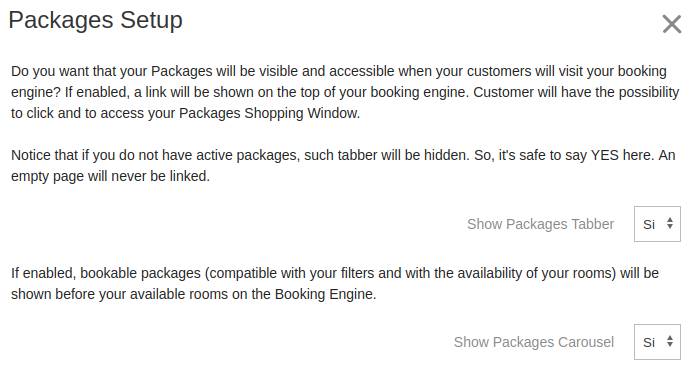Viewport: 691px width, 372px height.
Task: Click the 'Booking Engine' words in the last paragraph
Action: (x=325, y=294)
